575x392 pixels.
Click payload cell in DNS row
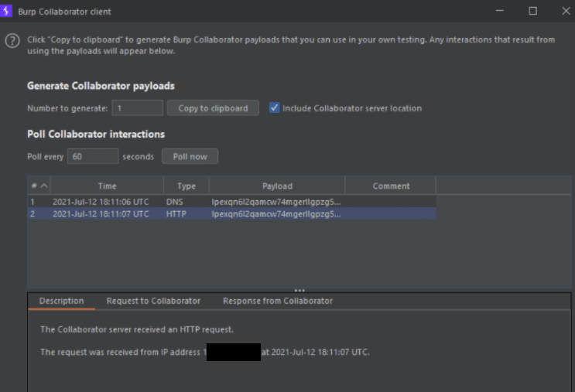[x=276, y=202]
